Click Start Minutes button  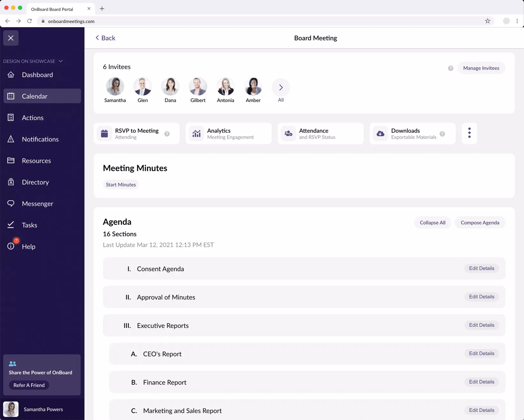[121, 185]
